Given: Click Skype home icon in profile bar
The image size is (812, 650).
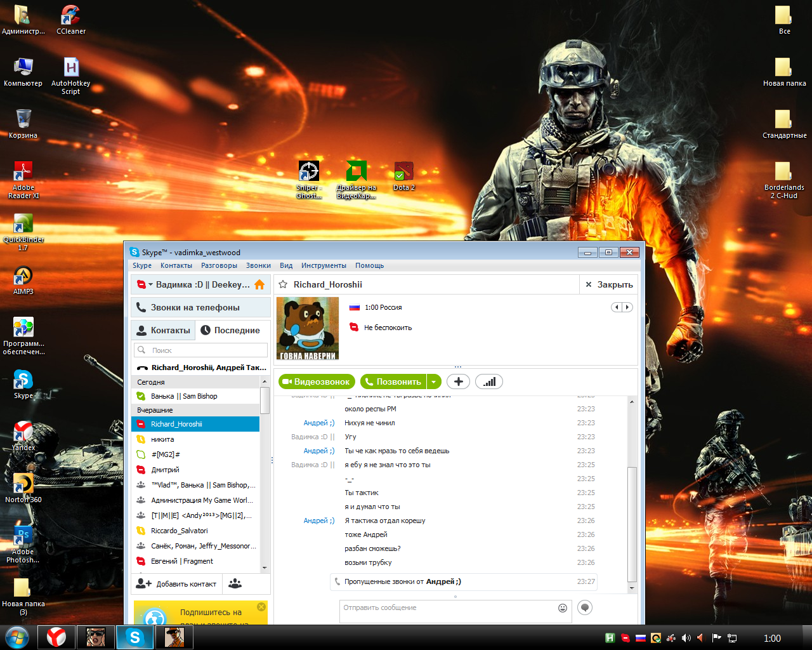Looking at the screenshot, I should 259,284.
